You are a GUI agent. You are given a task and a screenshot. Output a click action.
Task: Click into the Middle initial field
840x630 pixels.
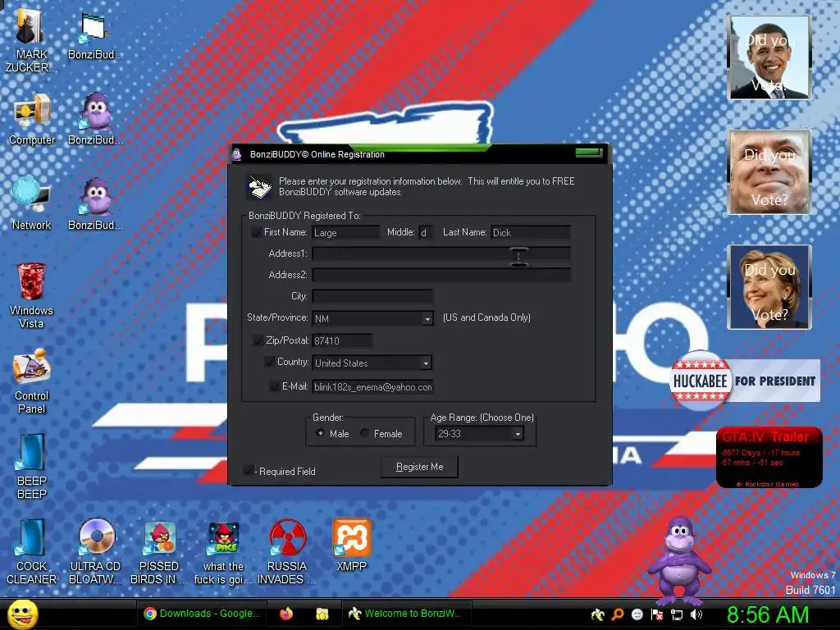click(426, 232)
